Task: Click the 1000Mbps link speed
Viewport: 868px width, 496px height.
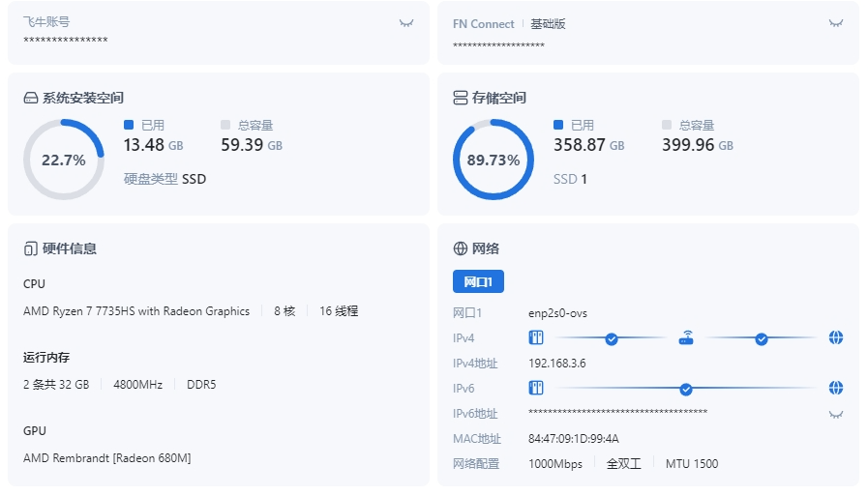Action: coord(555,464)
